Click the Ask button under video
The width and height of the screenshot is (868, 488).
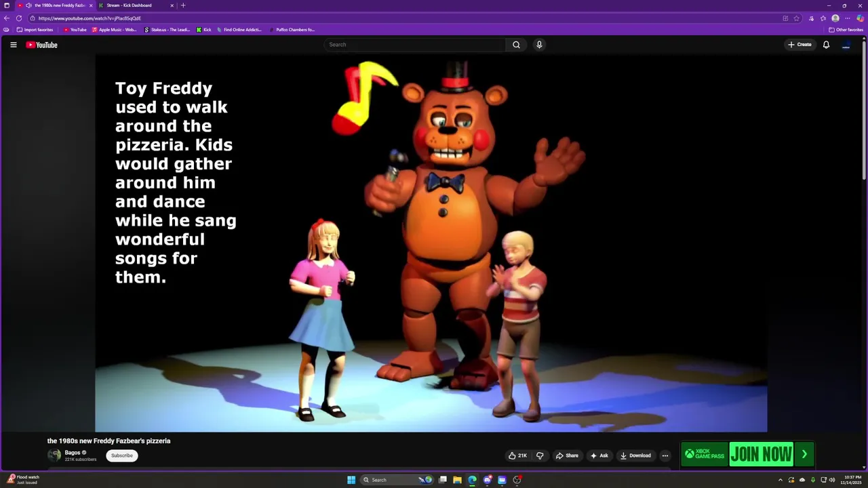[599, 455]
